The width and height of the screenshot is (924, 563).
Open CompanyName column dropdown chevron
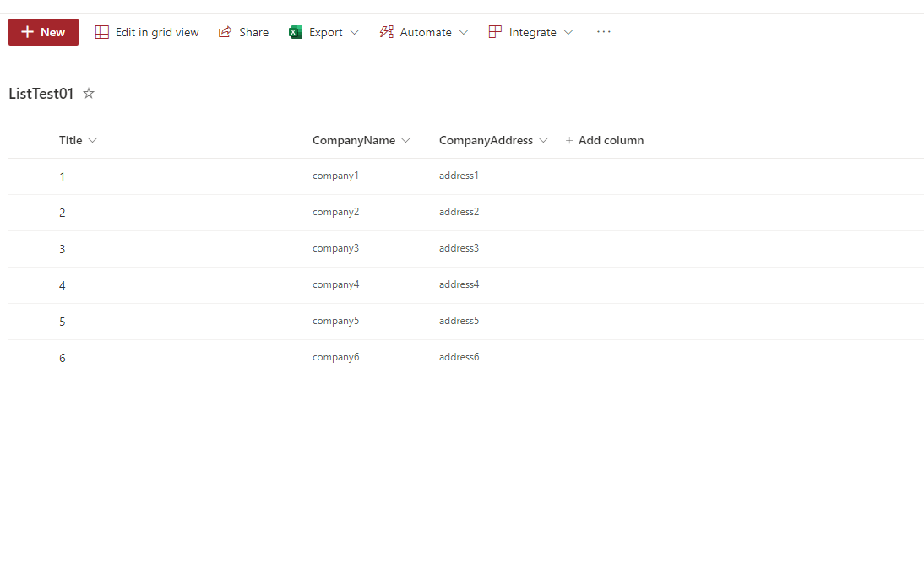[x=405, y=140]
